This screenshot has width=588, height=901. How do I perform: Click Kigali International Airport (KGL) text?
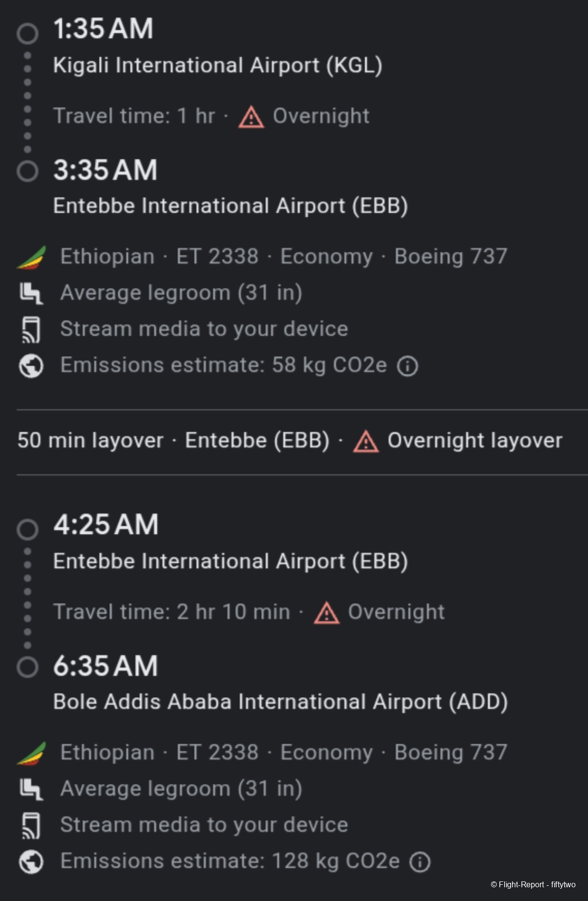pos(218,65)
